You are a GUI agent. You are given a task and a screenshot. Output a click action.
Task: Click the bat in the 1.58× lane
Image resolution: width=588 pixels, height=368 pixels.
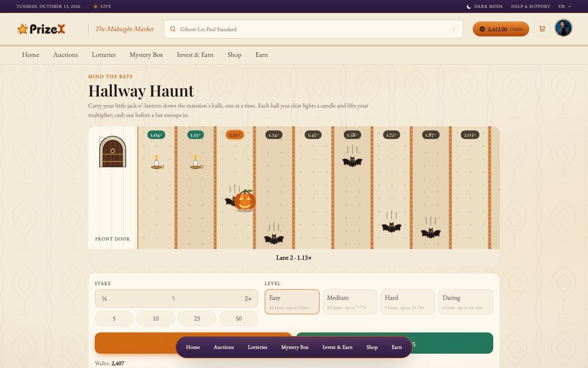(352, 162)
